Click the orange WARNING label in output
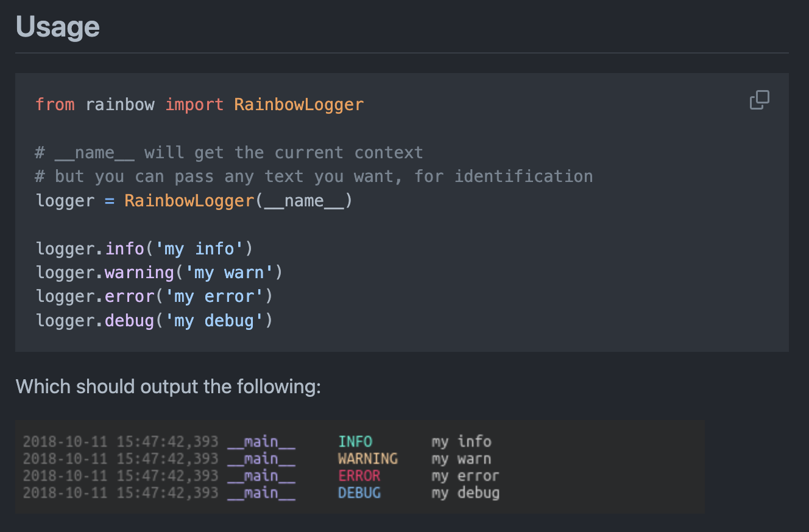Image resolution: width=809 pixels, height=532 pixels. tap(368, 458)
